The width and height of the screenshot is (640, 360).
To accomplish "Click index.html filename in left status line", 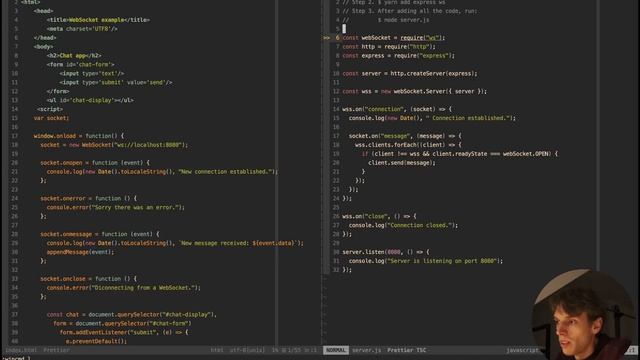I will pos(21,350).
